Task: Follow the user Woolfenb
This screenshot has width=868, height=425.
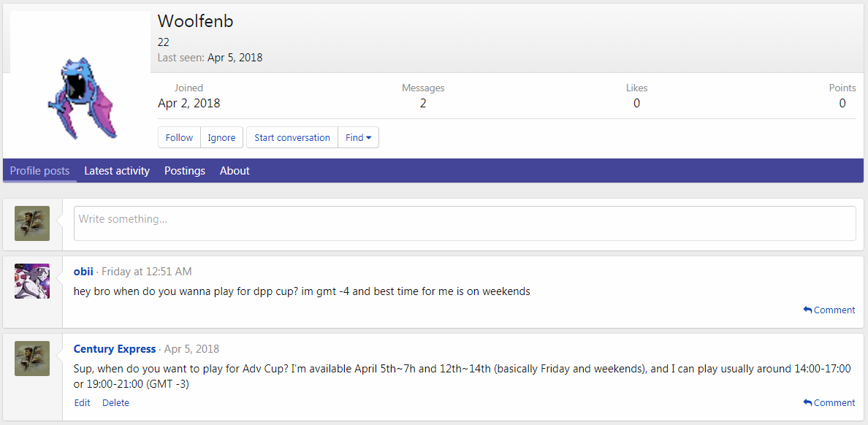Action: [179, 137]
